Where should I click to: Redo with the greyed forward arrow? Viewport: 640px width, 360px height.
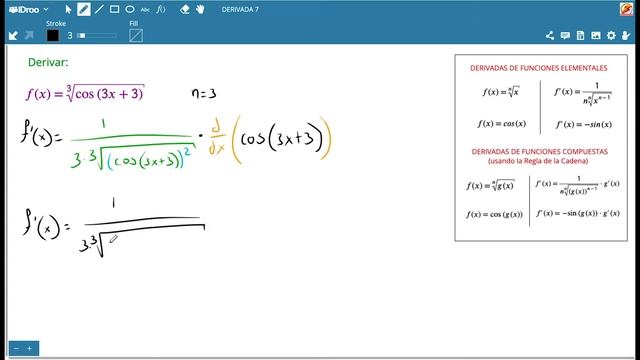click(29, 36)
